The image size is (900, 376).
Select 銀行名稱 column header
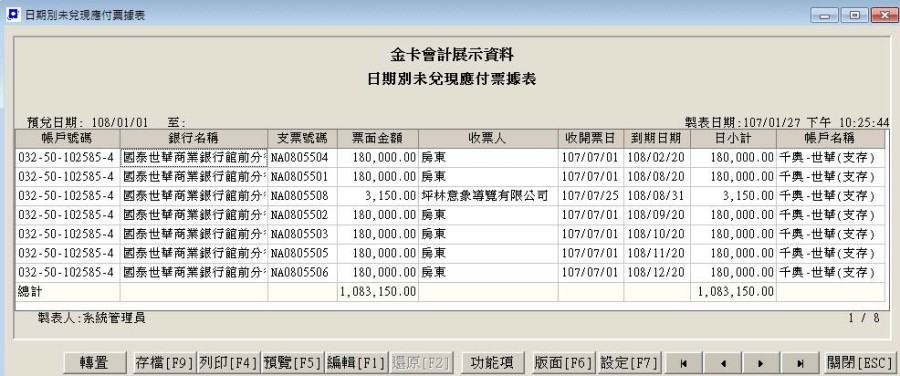[193, 138]
